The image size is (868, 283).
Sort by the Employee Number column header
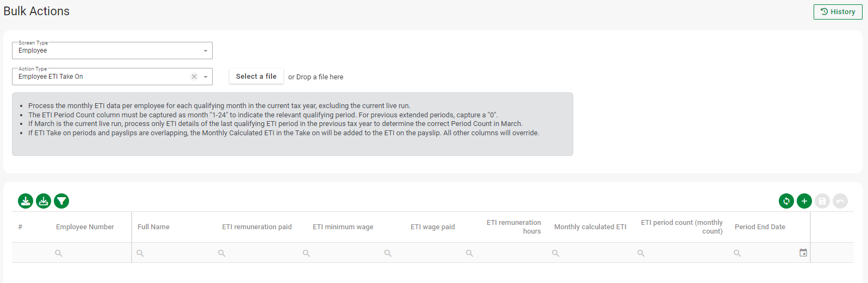[85, 227]
